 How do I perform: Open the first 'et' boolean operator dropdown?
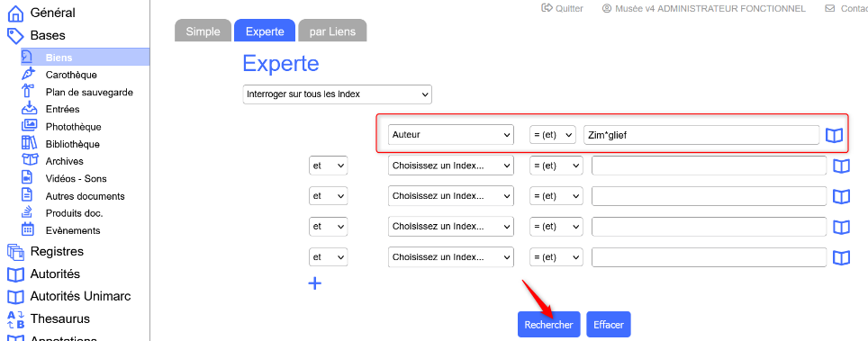(329, 165)
